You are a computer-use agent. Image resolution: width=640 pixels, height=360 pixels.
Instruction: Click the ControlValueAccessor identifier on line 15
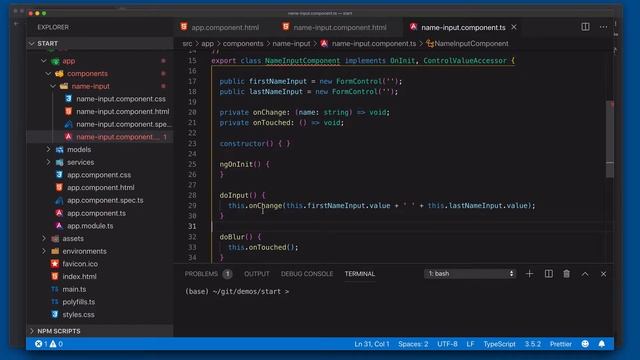465,60
